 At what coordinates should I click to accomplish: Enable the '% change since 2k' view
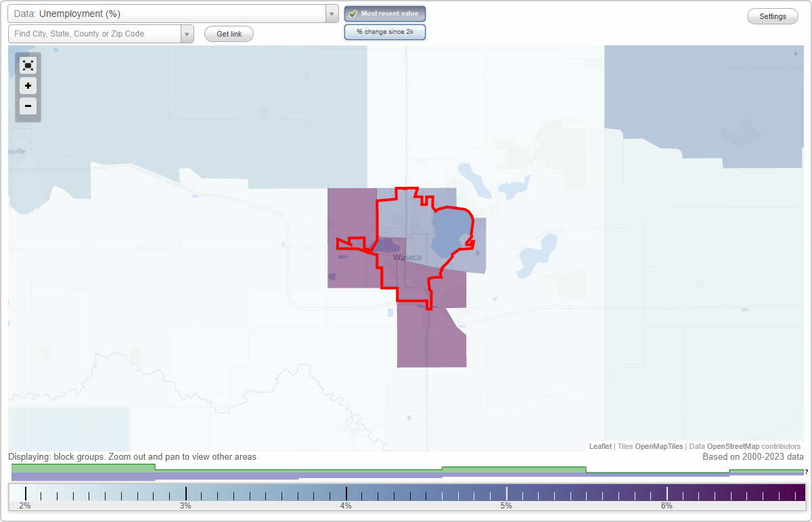(384, 31)
